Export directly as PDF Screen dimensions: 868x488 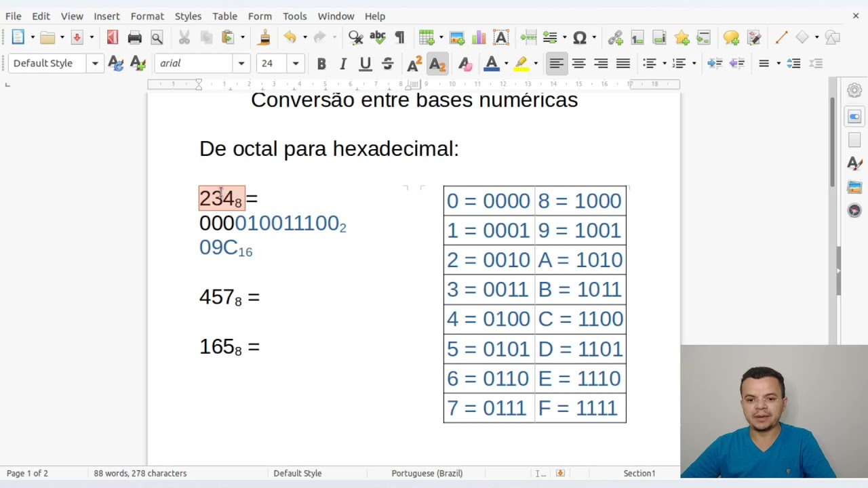(x=113, y=37)
